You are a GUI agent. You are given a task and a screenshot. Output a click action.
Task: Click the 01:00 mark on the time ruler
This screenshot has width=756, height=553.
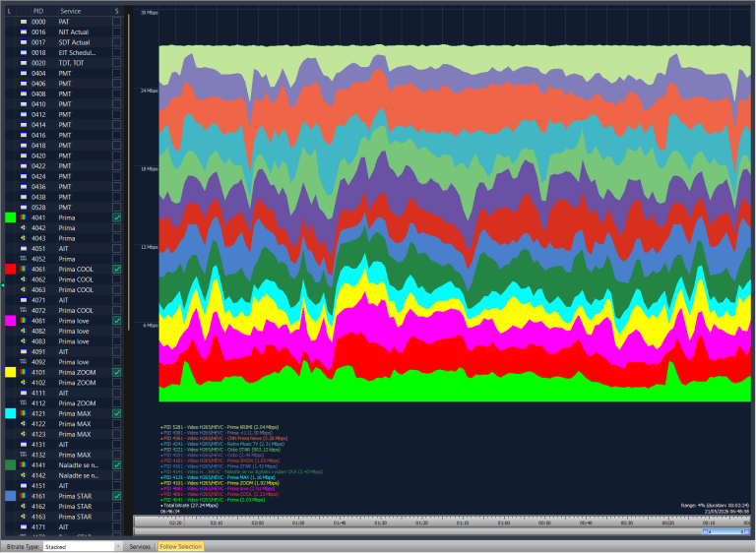click(504, 523)
